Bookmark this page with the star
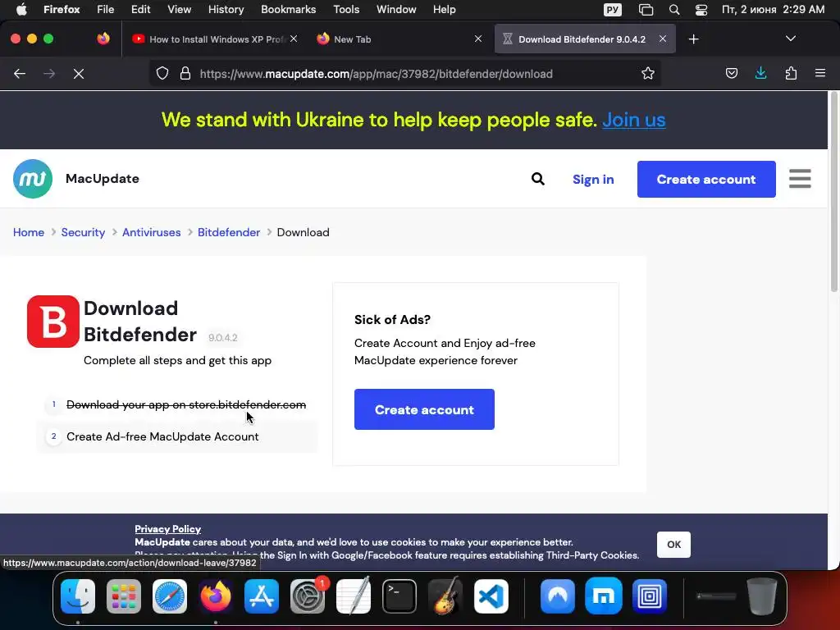The height and width of the screenshot is (630, 840). point(648,73)
